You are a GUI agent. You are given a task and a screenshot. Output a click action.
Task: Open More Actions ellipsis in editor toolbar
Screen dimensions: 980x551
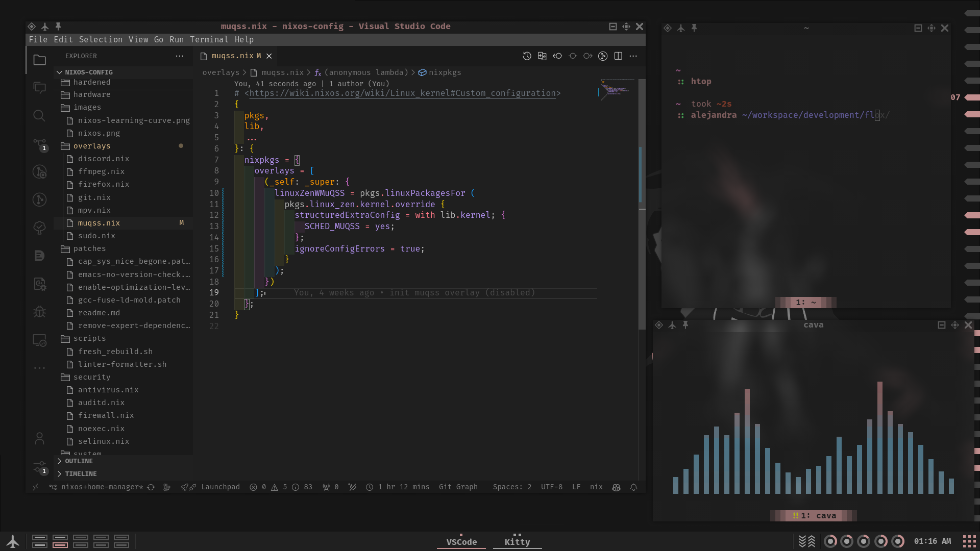tap(633, 56)
